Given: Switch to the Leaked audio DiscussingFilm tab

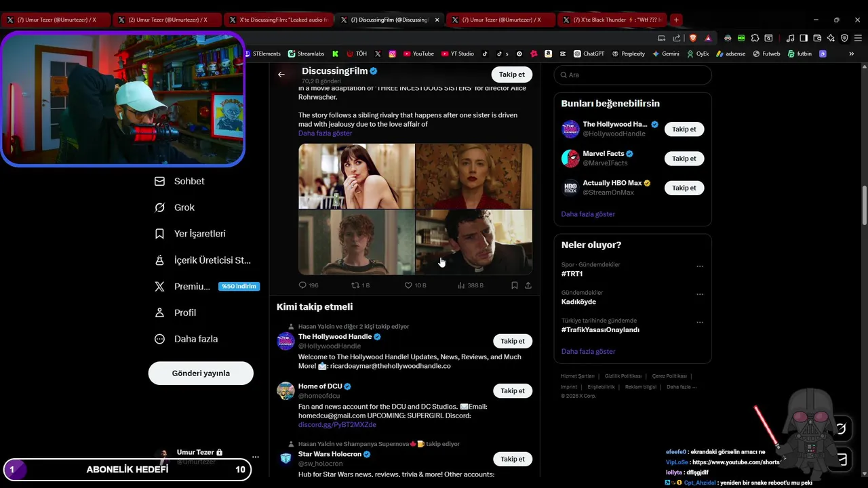Looking at the screenshot, I should (x=278, y=20).
